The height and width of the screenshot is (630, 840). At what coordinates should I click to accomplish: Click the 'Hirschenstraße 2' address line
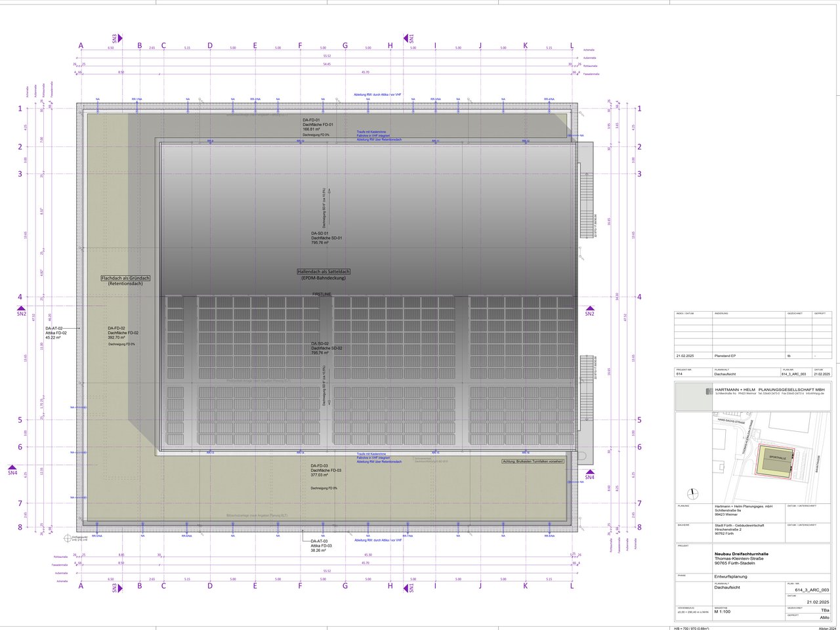pos(728,530)
